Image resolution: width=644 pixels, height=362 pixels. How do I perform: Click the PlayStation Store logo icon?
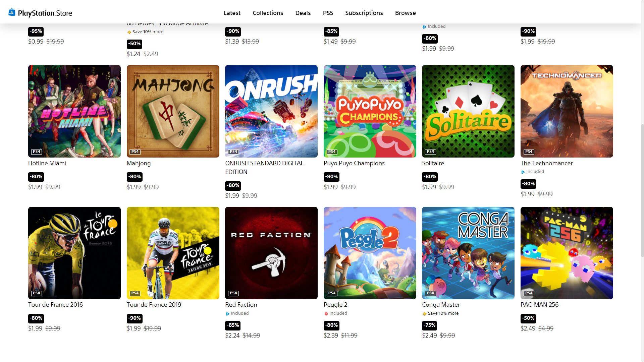[x=12, y=12]
